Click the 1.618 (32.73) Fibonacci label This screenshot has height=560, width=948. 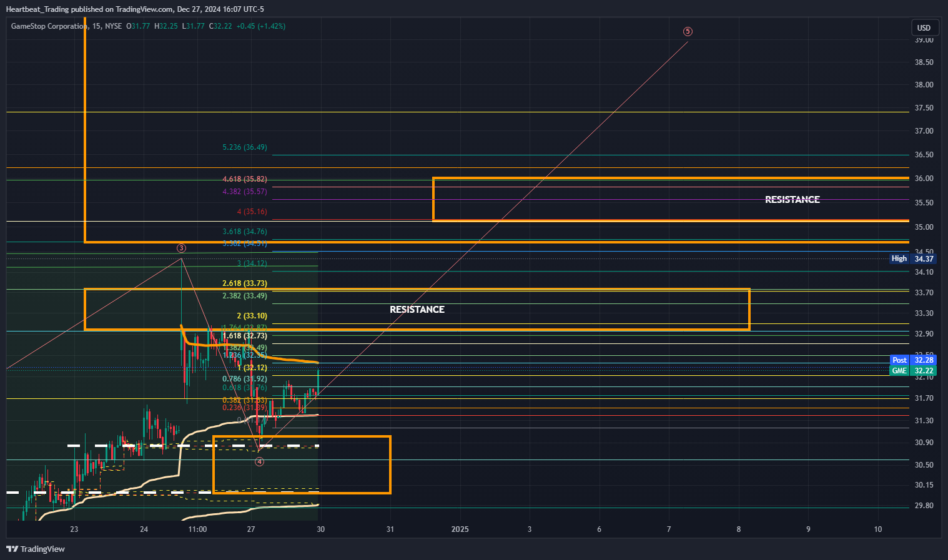click(245, 336)
